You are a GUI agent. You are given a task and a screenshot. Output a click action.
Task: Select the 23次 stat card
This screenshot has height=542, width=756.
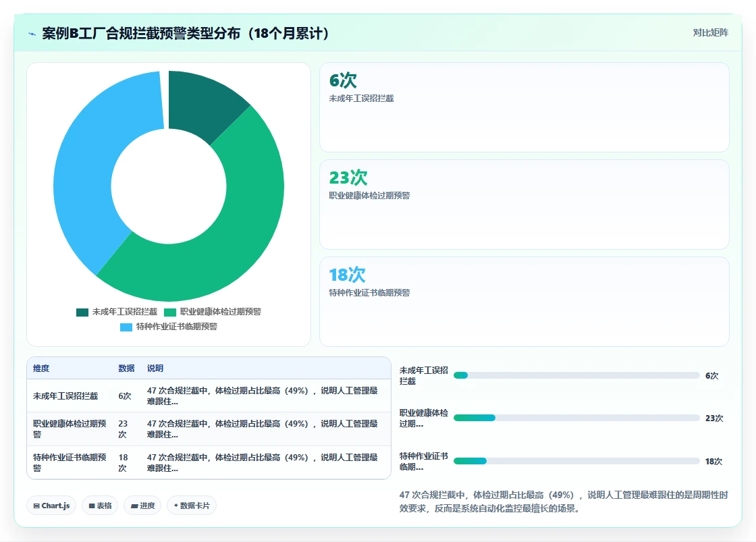(524, 205)
